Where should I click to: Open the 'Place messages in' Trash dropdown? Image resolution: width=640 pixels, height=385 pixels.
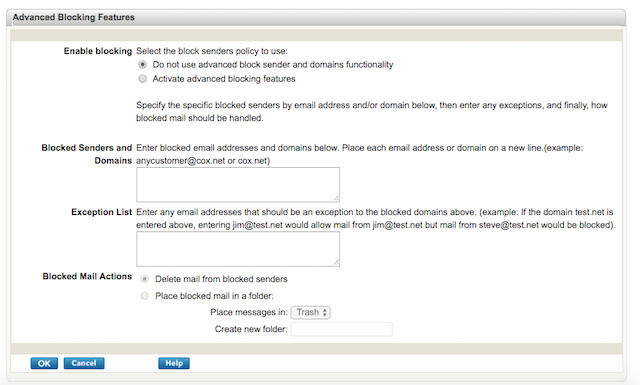pos(311,312)
